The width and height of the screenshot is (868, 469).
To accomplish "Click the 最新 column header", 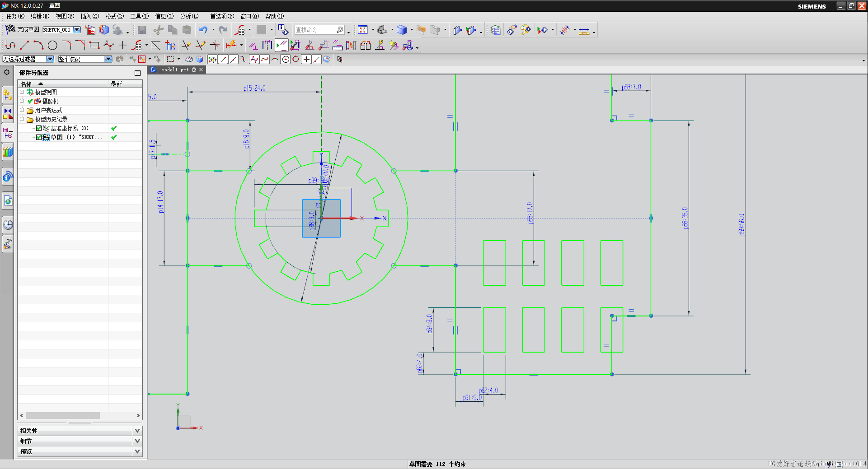I will coord(125,84).
